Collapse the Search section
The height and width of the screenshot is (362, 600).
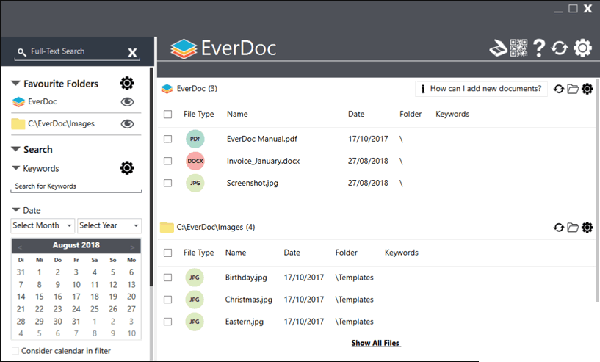(x=15, y=149)
